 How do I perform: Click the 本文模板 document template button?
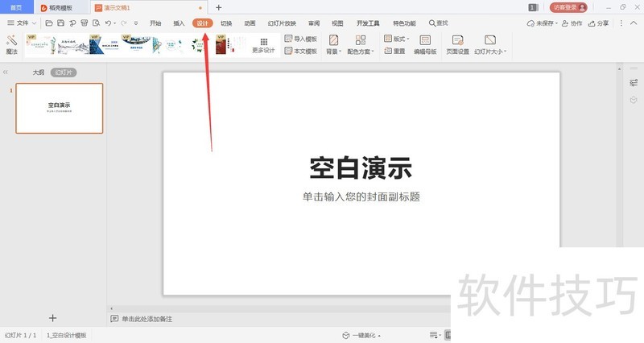pos(300,51)
